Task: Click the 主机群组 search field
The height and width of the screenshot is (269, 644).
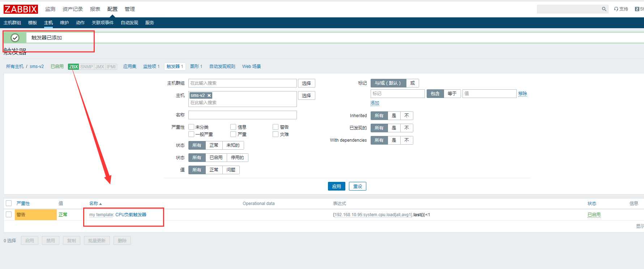Action: click(x=243, y=83)
